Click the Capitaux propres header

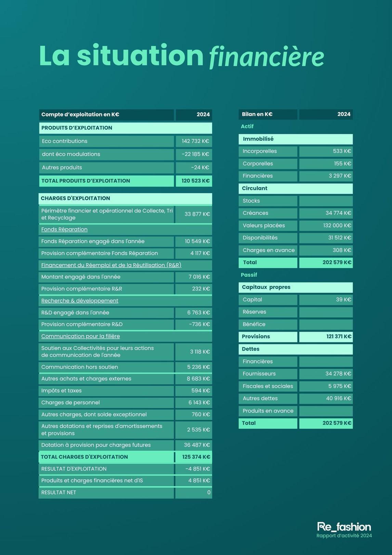(x=296, y=287)
